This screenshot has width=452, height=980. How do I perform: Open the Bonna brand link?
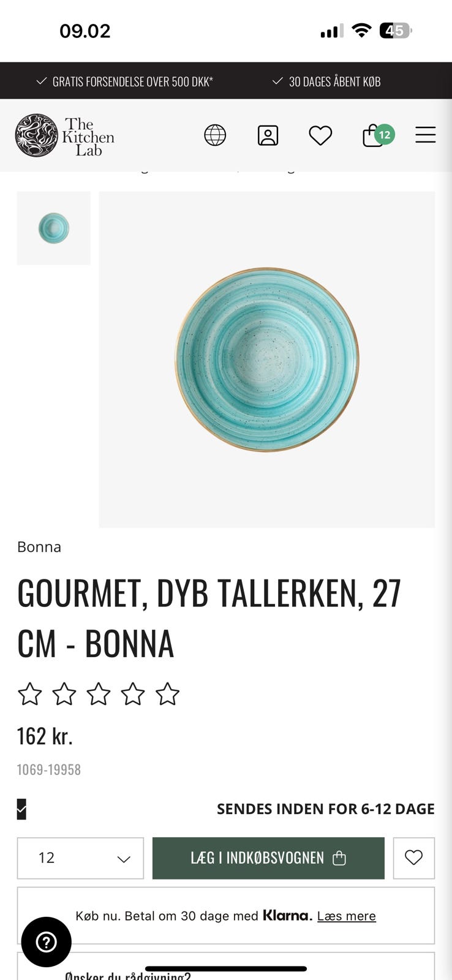39,547
